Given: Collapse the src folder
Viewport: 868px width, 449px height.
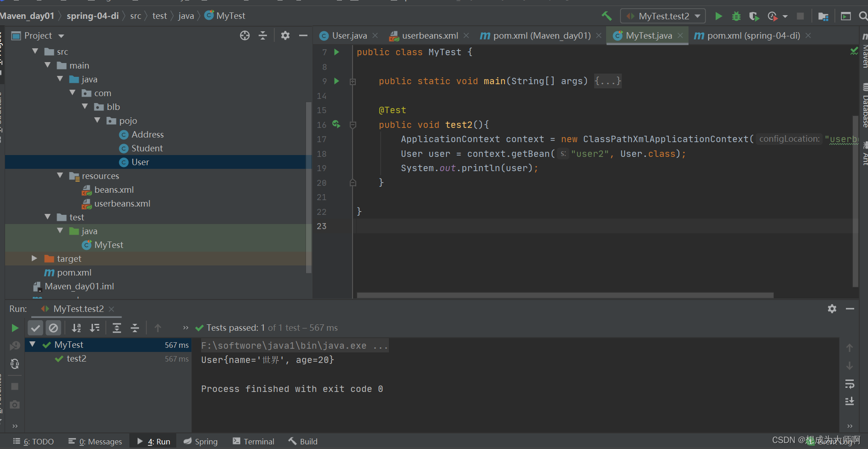Looking at the screenshot, I should pos(35,52).
